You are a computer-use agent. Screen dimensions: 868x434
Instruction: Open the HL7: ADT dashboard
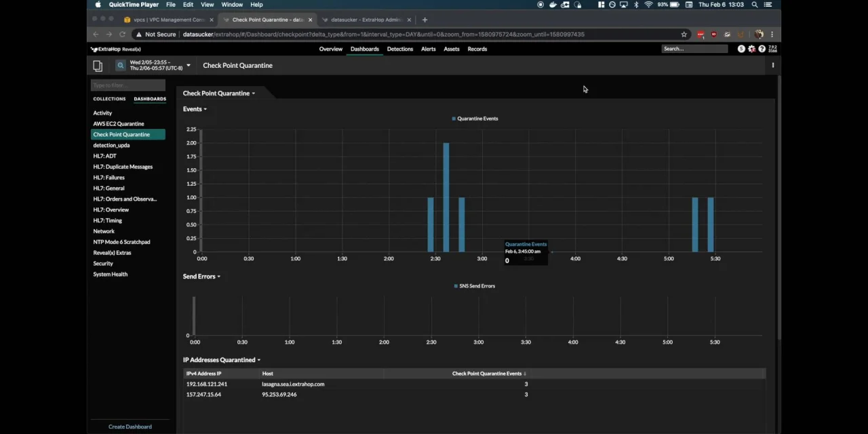[x=105, y=156]
